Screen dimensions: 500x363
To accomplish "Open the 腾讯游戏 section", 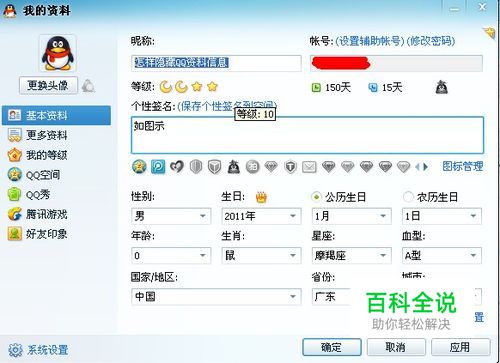I will pos(56,214).
